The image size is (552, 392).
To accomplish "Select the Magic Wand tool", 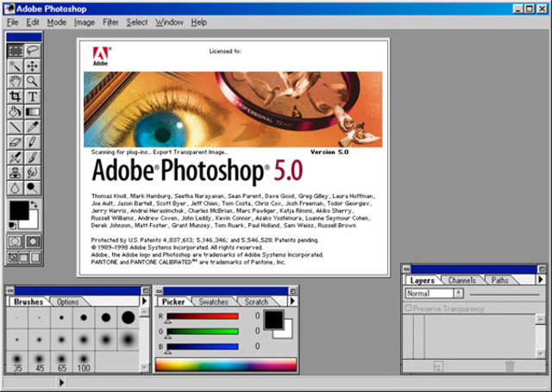I will [16, 66].
